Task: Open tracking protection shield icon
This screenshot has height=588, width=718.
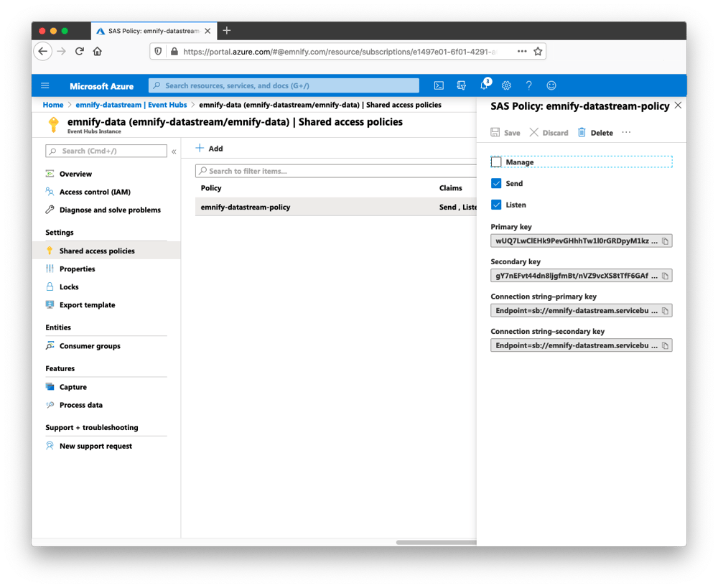Action: [x=158, y=51]
